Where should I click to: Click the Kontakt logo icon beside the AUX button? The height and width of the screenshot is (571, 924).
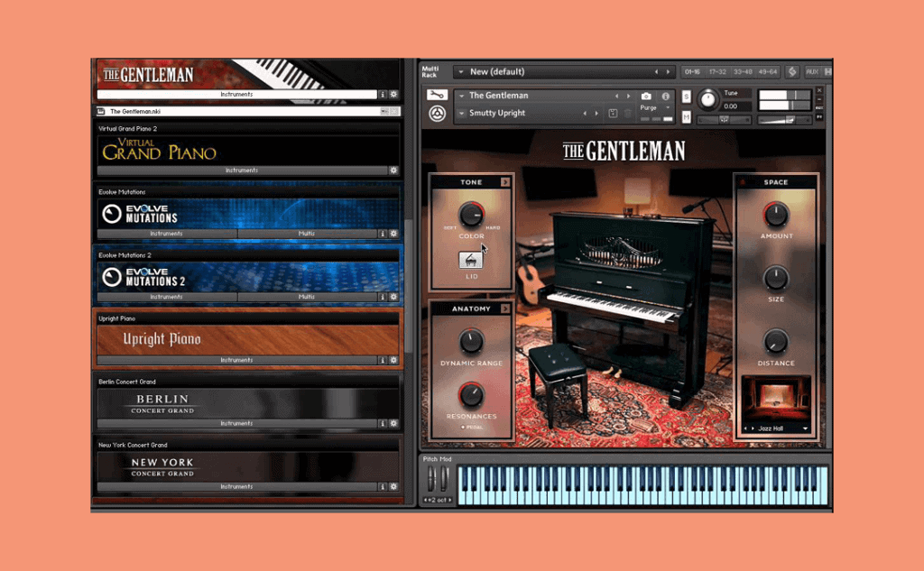tap(792, 72)
